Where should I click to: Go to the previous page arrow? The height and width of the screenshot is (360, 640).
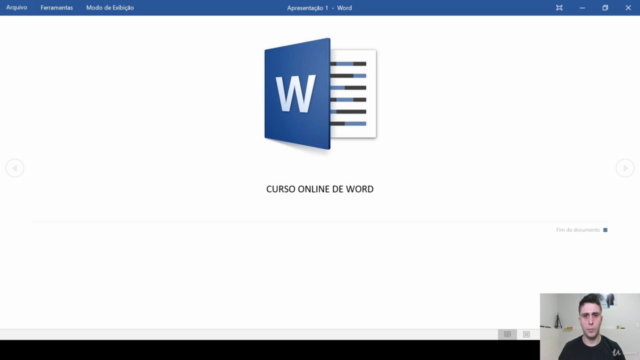click(15, 168)
